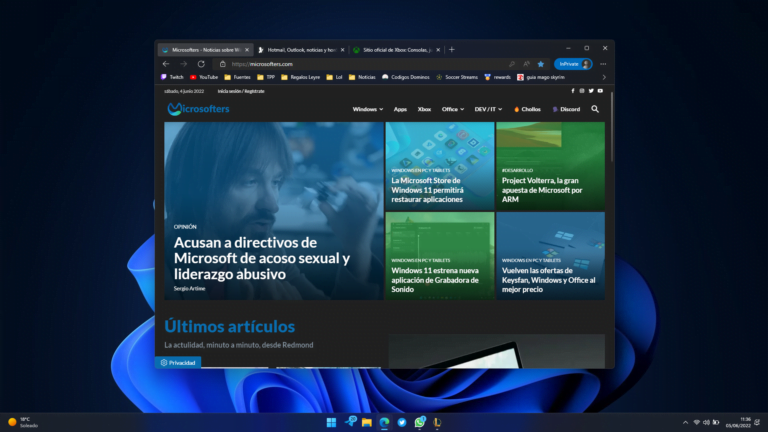
Task: Reload the page with the refresh icon
Action: point(201,64)
